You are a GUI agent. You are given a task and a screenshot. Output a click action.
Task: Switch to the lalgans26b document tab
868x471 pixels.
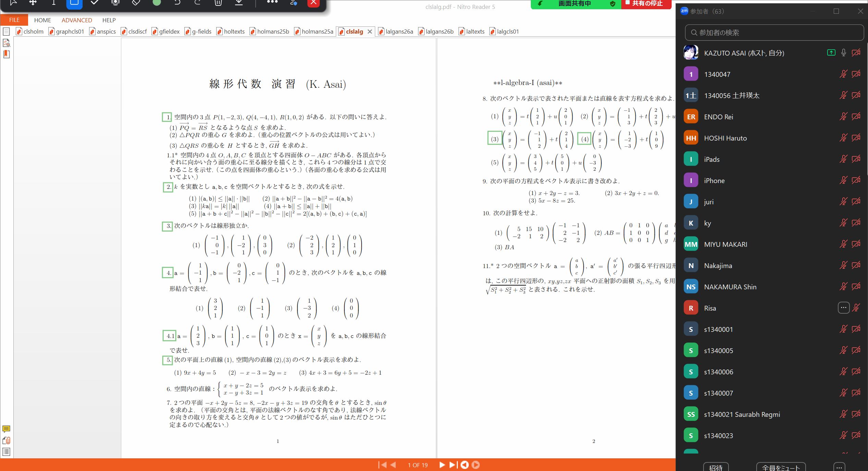point(436,32)
